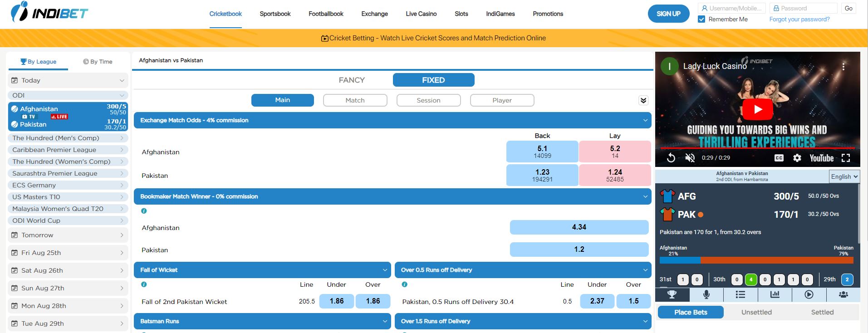Toggle closed captions on the video

click(x=779, y=158)
